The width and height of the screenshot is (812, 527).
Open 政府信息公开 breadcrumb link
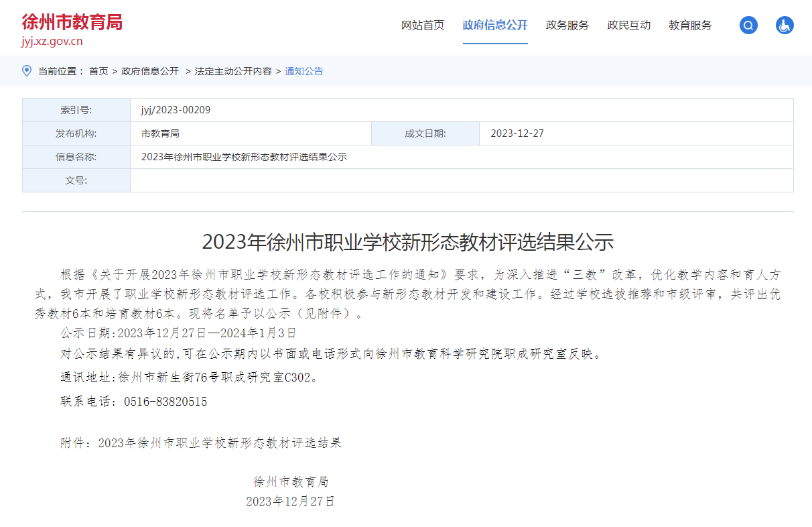(150, 71)
